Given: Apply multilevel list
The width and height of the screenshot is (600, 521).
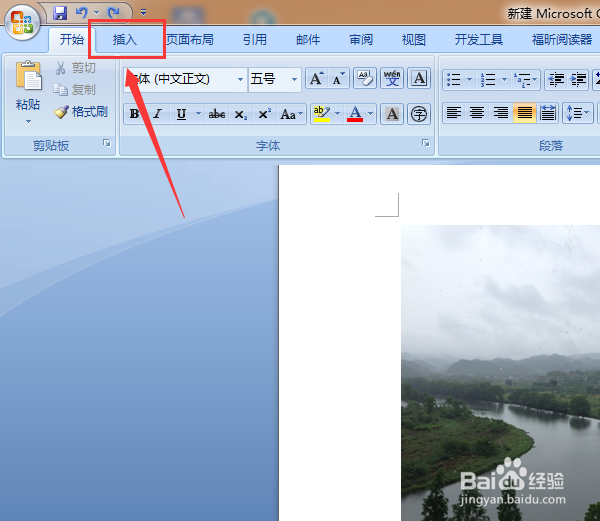Looking at the screenshot, I should point(525,80).
